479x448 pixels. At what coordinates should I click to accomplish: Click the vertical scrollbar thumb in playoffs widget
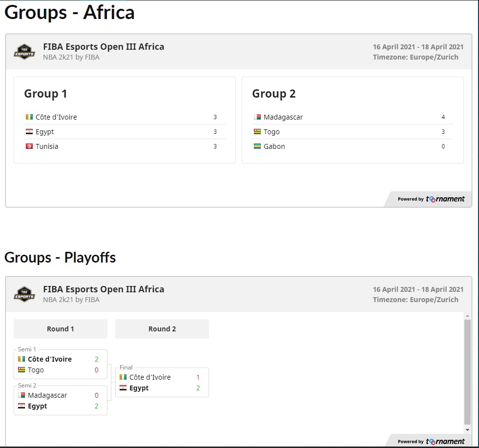(x=467, y=372)
